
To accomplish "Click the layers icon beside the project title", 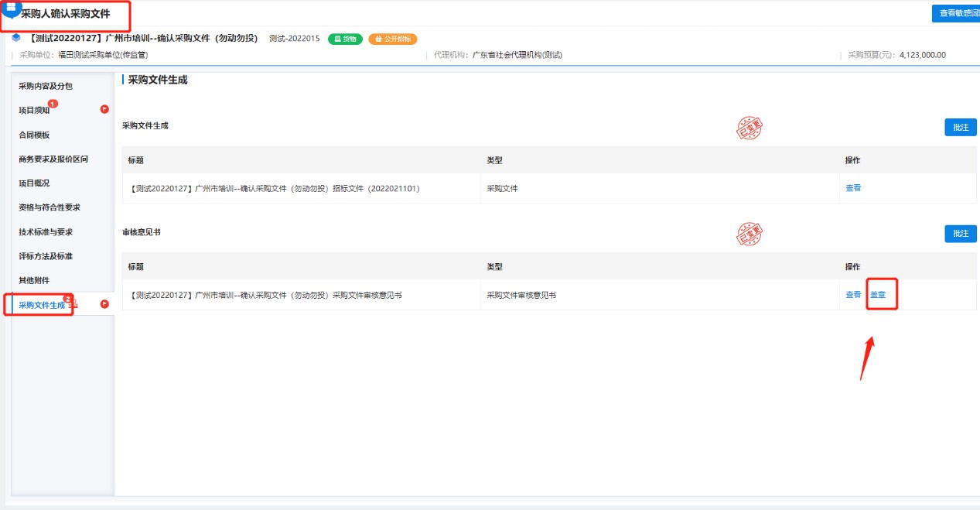I will tap(16, 38).
